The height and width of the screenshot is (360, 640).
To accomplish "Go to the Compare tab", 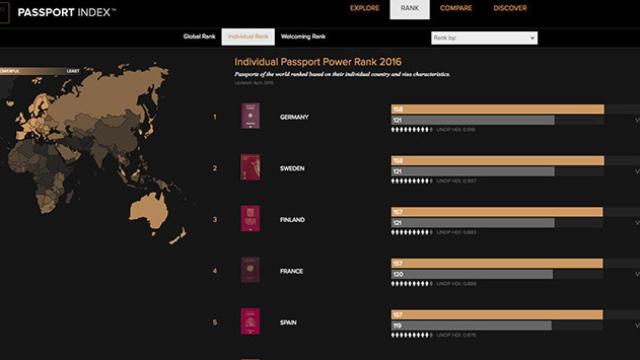I will pyautogui.click(x=456, y=8).
